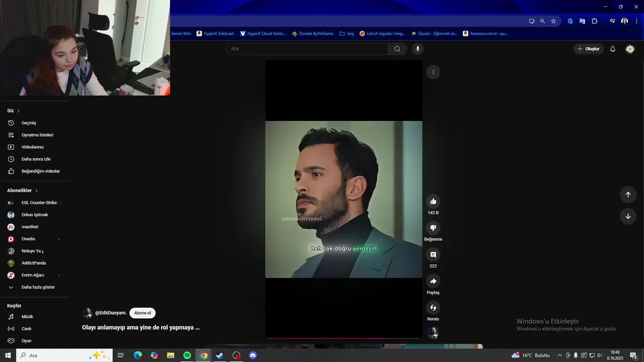Open AddictPanda channel subscription
This screenshot has width=644, height=362.
34,263
